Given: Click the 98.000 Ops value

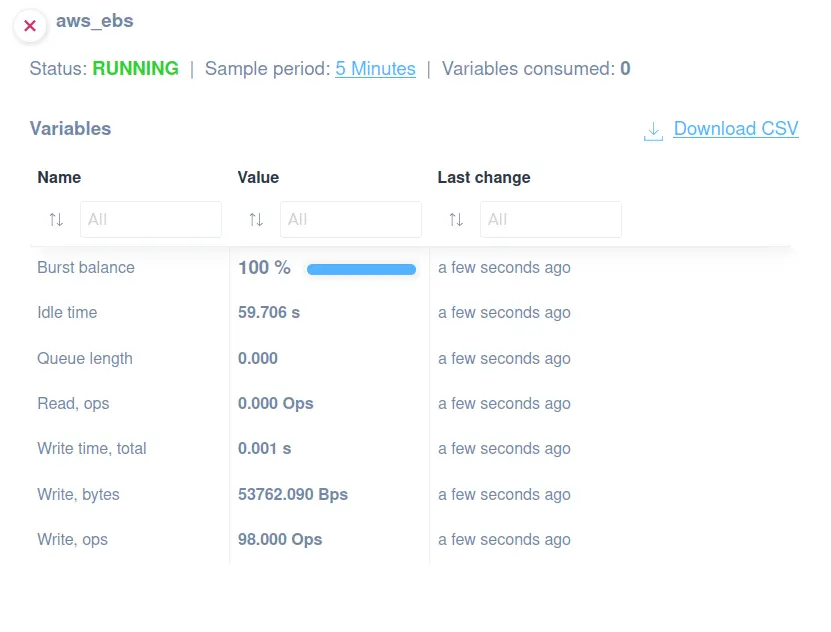Looking at the screenshot, I should pos(280,540).
